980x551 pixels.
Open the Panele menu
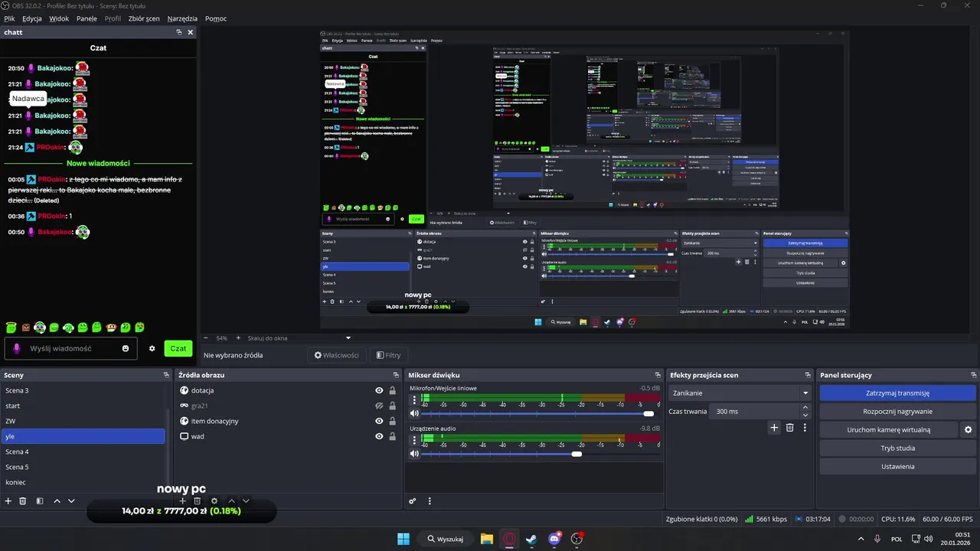click(87, 18)
